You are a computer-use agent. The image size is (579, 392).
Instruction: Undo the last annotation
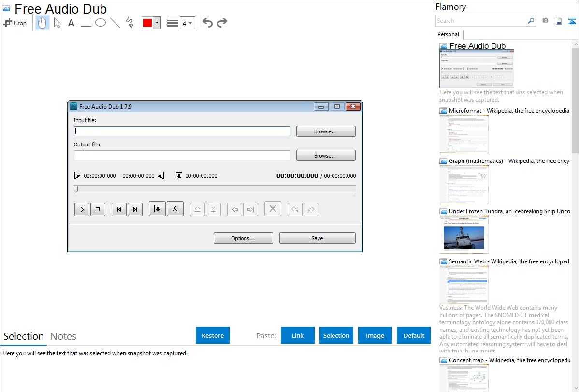207,23
